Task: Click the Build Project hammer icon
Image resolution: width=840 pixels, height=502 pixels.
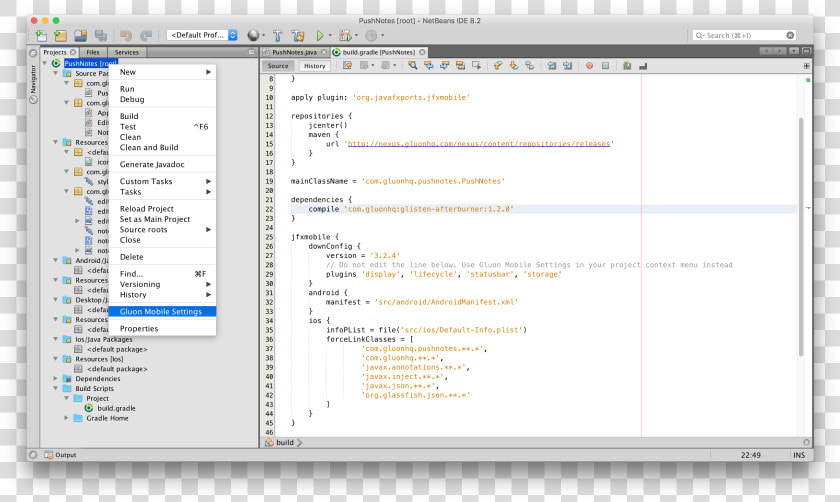Action: (x=277, y=35)
